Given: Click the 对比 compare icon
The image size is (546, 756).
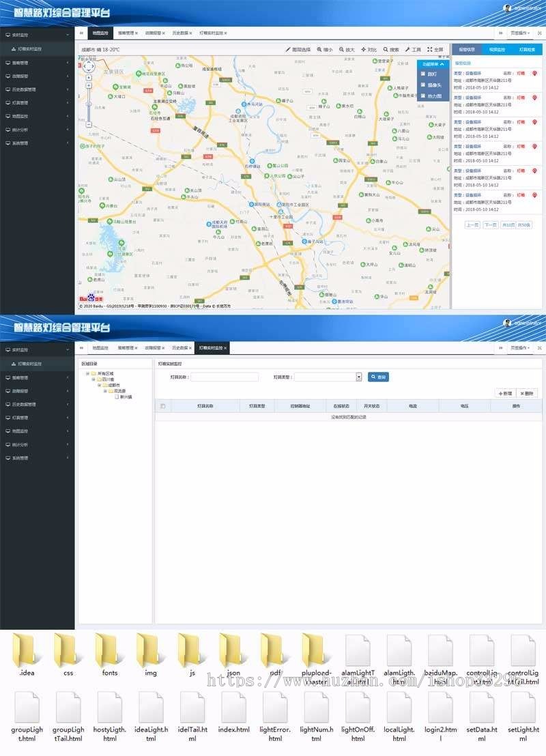Looking at the screenshot, I should pyautogui.click(x=367, y=48).
